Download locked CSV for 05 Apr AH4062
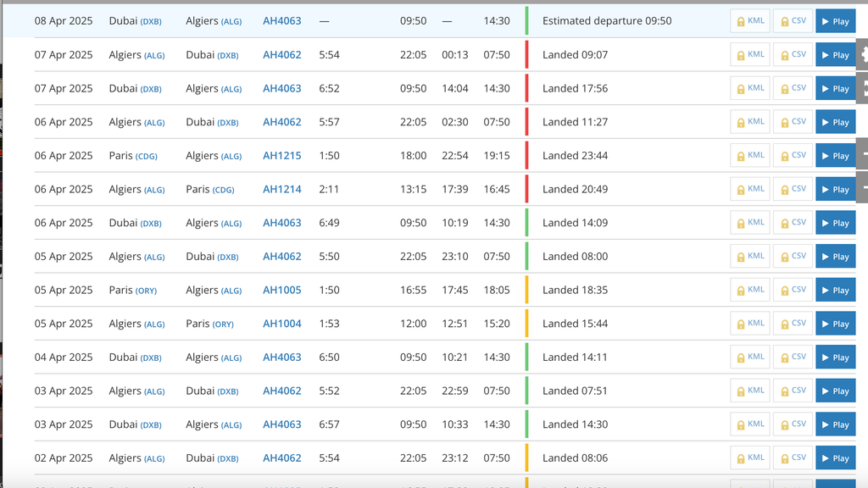 pyautogui.click(x=793, y=257)
